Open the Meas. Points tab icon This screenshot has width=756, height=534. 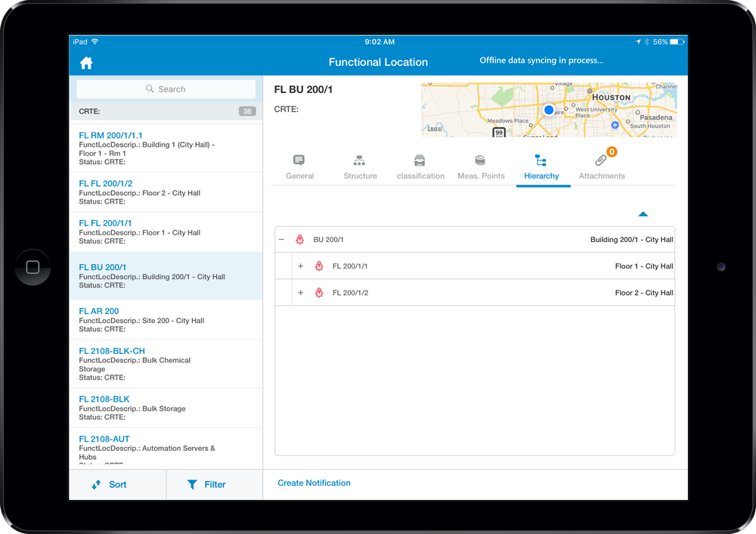480,160
